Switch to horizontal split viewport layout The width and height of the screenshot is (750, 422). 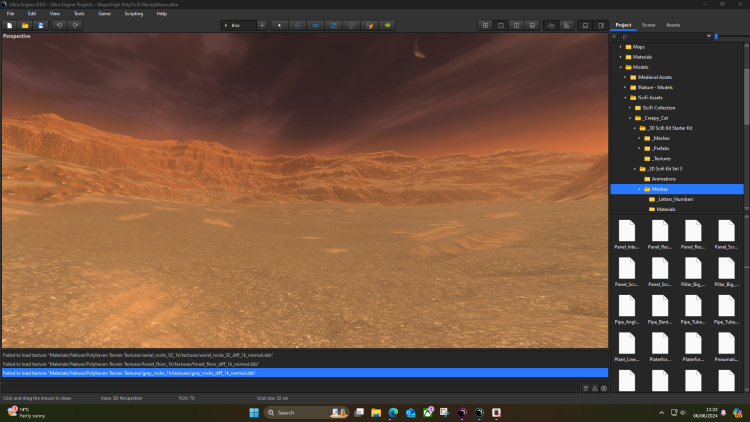(x=532, y=25)
